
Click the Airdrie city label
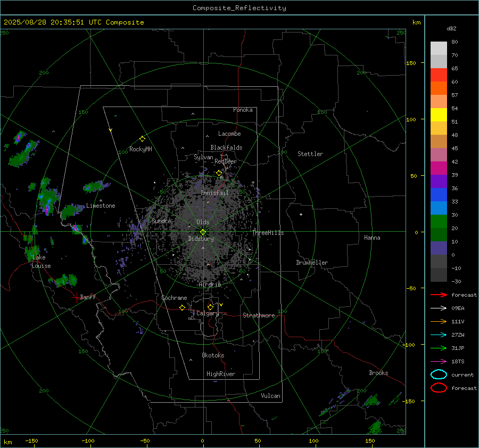click(210, 284)
